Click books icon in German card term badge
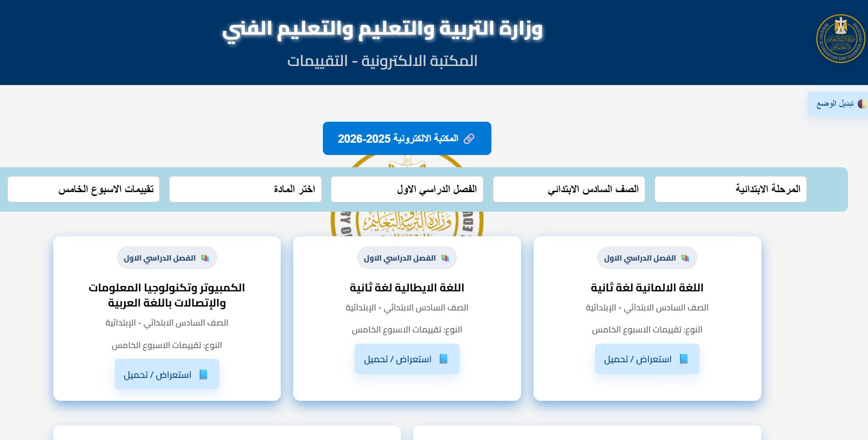Image resolution: width=868 pixels, height=440 pixels. pos(685,258)
